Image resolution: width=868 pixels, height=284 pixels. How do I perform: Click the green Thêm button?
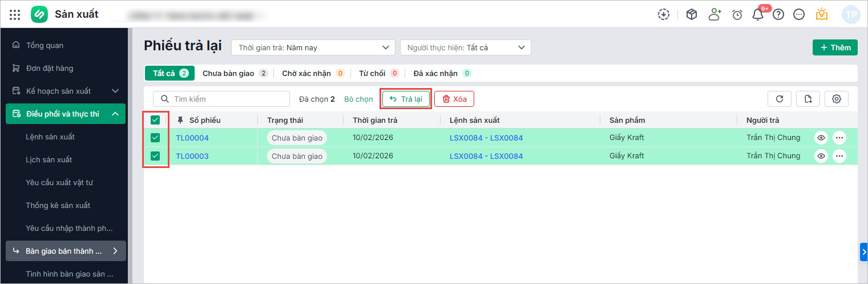click(x=835, y=47)
